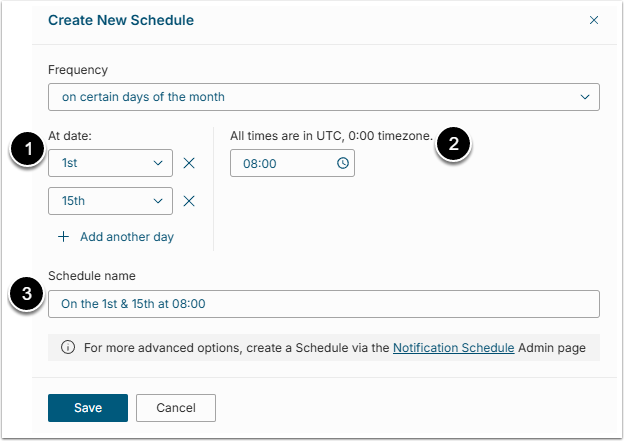Screen dimensions: 624x441
Task: Click the Schedule name label
Action: [90, 275]
